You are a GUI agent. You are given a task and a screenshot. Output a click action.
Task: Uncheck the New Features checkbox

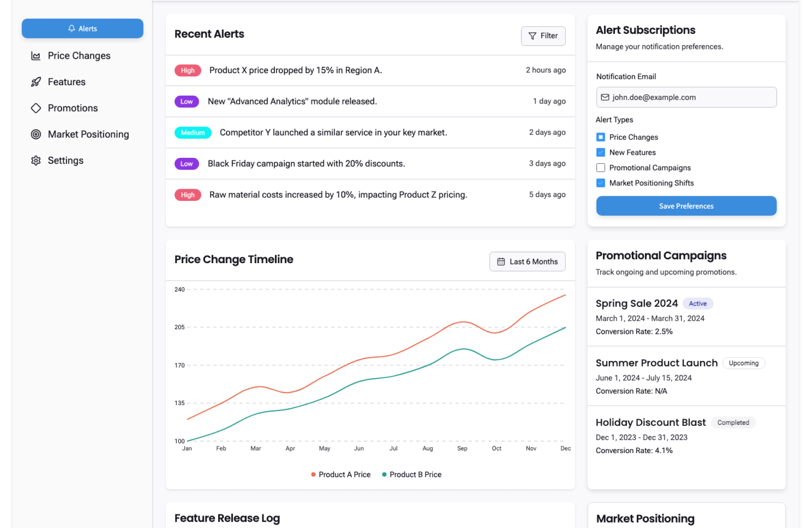click(601, 152)
